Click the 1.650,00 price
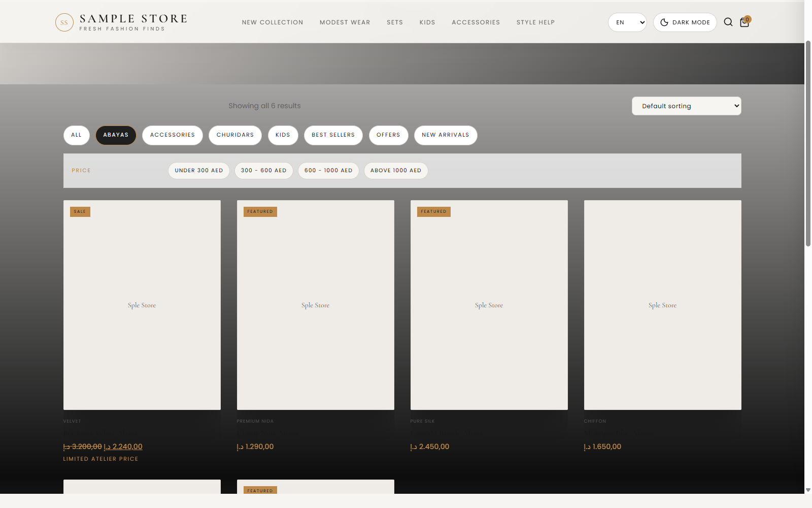The width and height of the screenshot is (812, 508). point(602,447)
